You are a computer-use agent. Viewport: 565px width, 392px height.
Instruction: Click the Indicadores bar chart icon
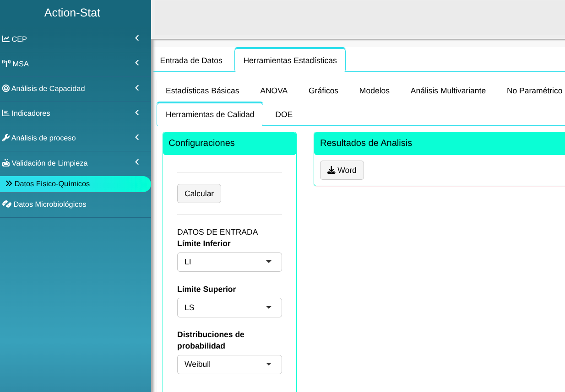tap(6, 113)
